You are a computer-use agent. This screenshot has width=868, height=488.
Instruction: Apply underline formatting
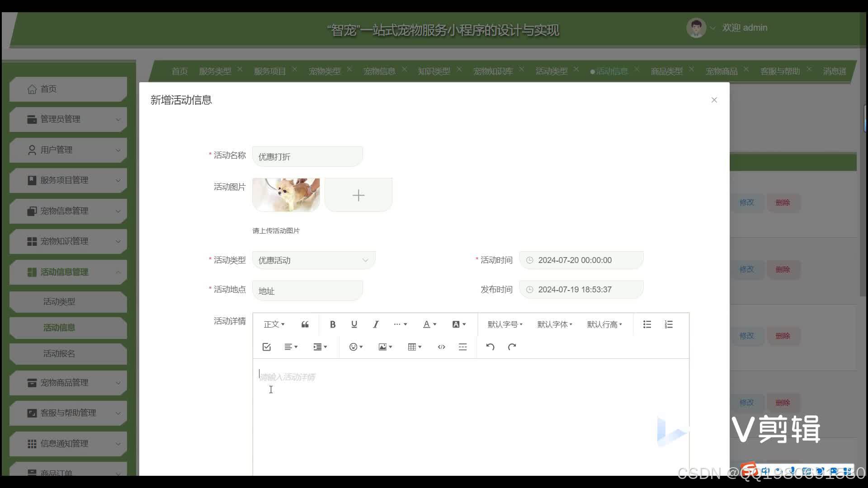coord(354,324)
